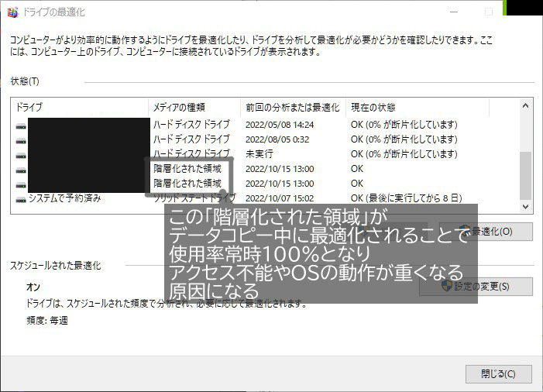
Task: Click the drive list scrollbar thumb
Action: [x=525, y=176]
